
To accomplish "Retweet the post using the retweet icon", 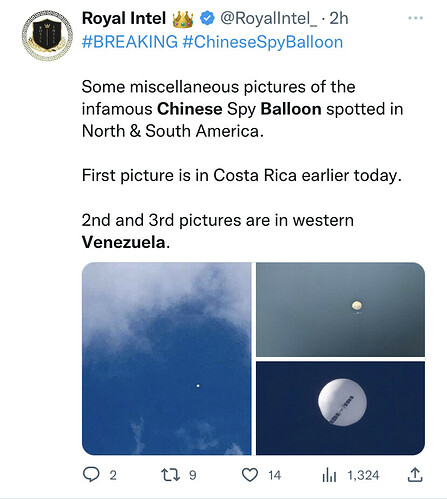I will click(170, 475).
